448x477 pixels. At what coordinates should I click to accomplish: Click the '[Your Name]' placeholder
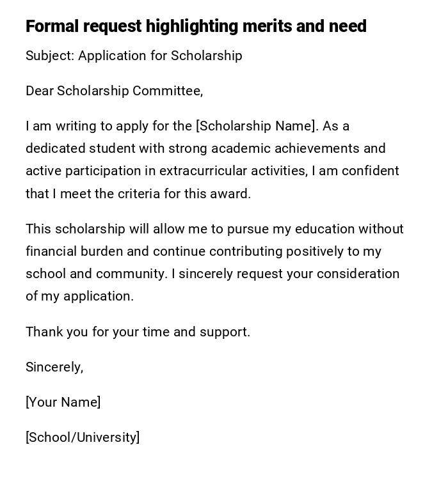63,402
